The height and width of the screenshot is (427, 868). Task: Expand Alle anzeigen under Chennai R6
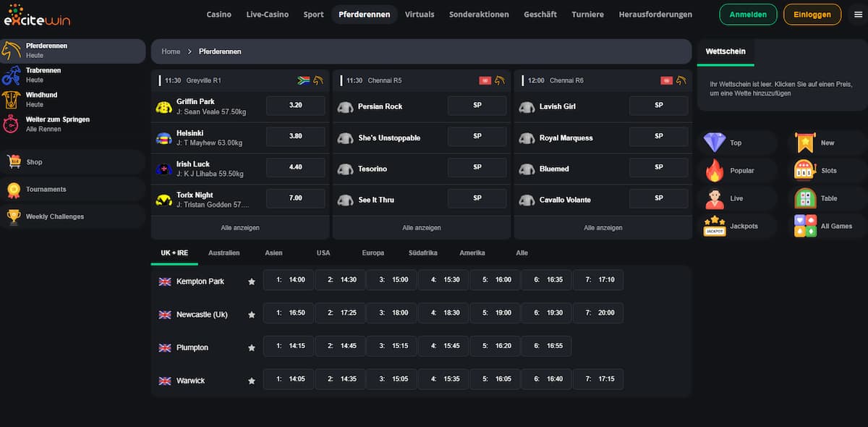tap(603, 228)
